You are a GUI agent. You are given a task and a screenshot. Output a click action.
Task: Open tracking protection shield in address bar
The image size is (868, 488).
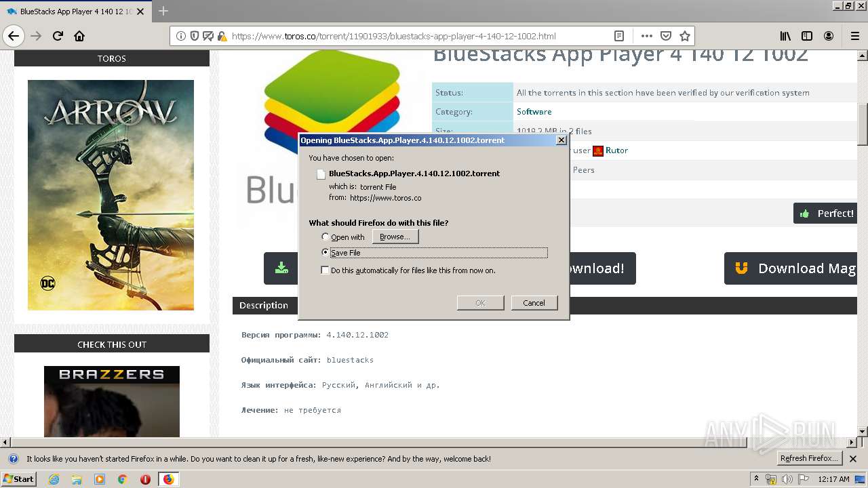pyautogui.click(x=194, y=36)
